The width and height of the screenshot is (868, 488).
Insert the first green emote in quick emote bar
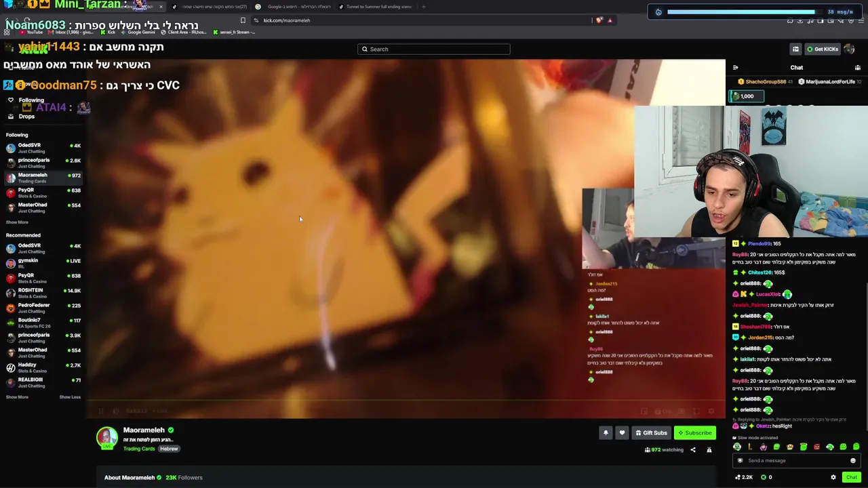point(737,447)
